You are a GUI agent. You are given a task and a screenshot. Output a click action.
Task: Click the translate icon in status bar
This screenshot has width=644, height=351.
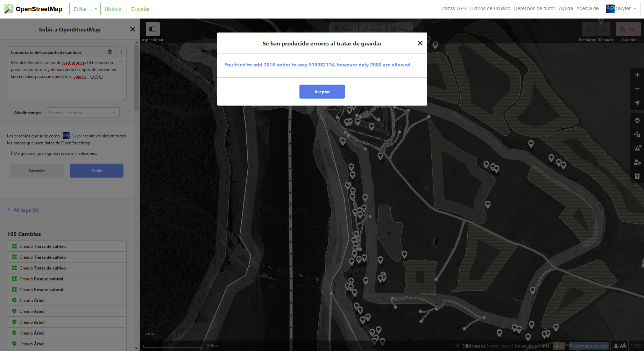tap(623, 346)
